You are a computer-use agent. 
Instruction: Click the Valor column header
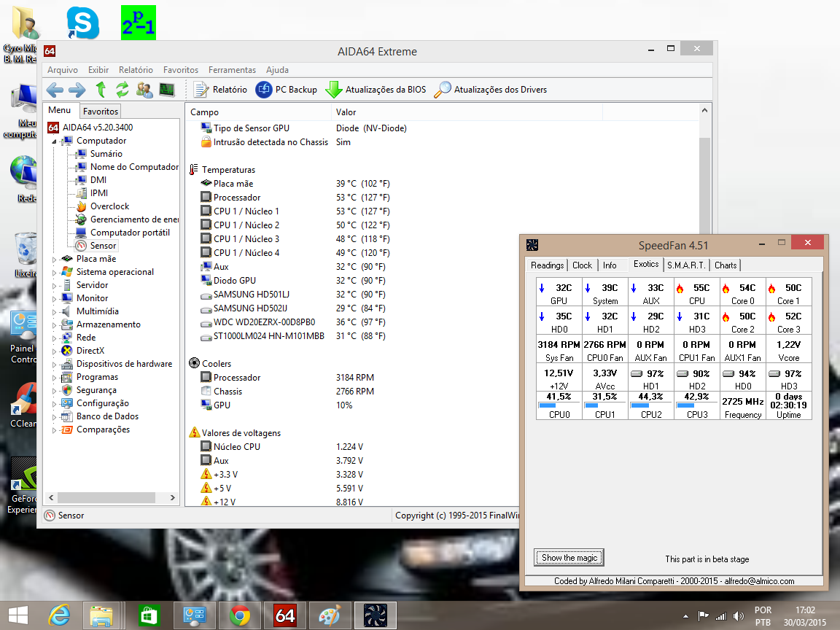[x=467, y=112]
